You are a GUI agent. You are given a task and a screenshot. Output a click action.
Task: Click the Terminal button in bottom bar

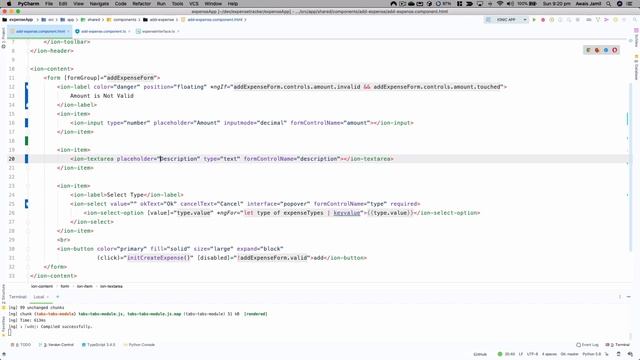coord(617,345)
